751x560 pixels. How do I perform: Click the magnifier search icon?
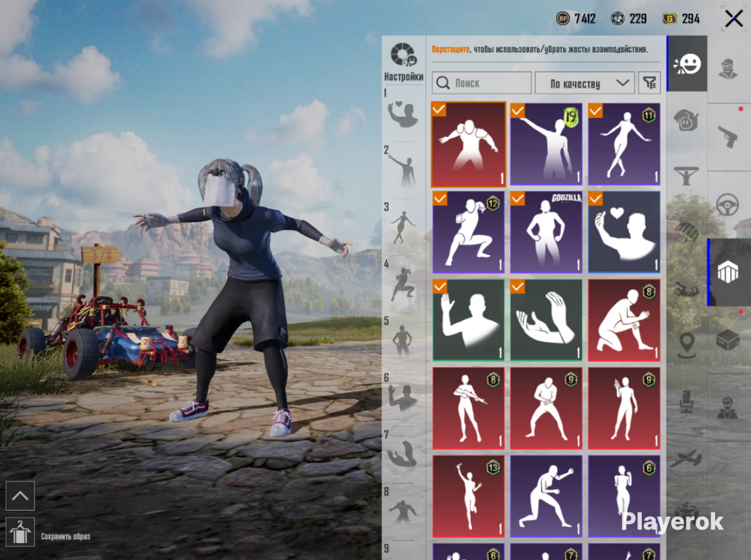click(444, 83)
